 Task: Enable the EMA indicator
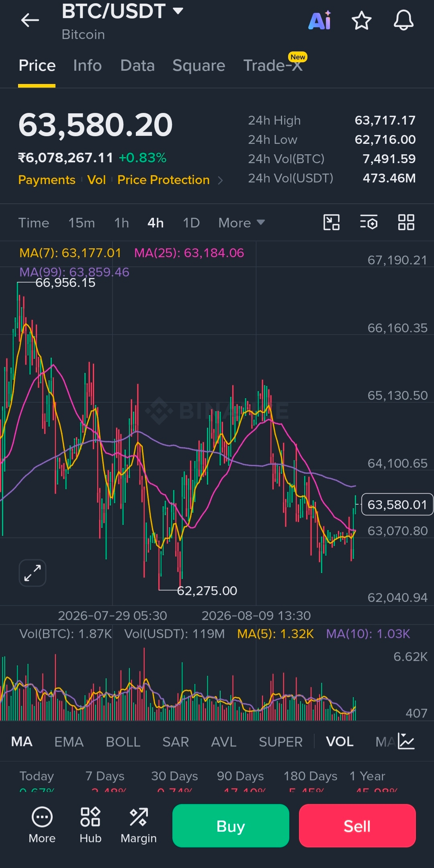69,741
